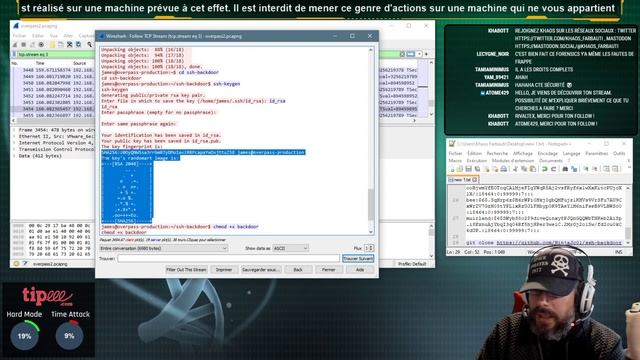This screenshot has height=360, width=640.
Task: Click Back button in stream dialog
Action: point(298,270)
